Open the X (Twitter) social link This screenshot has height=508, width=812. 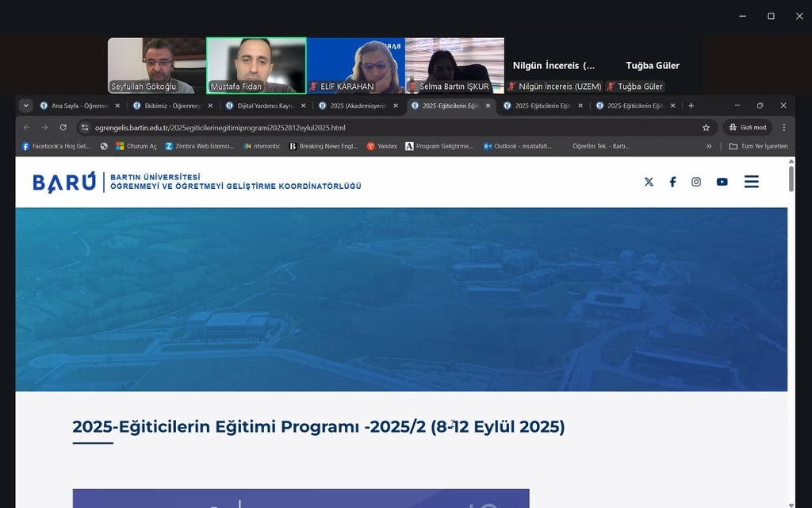coord(649,182)
